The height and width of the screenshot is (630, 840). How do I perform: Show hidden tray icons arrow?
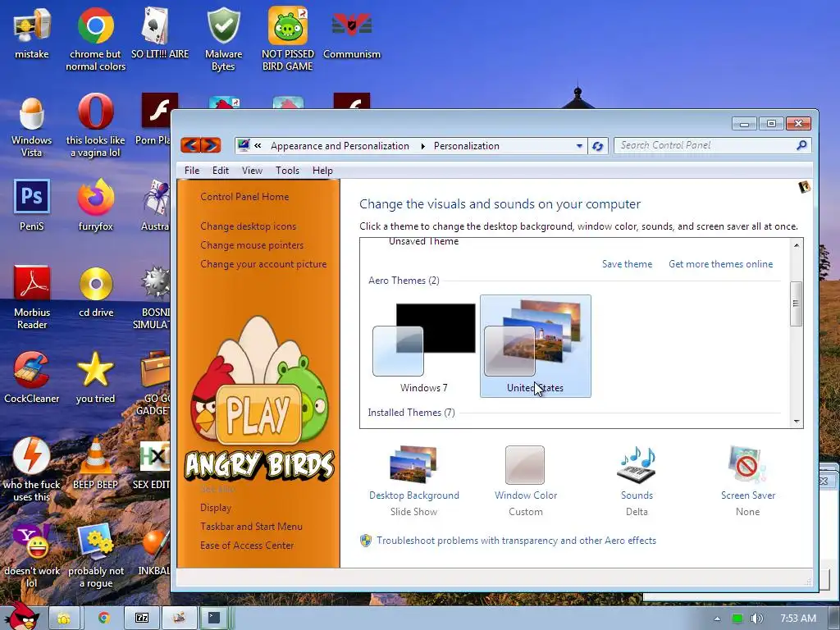[717, 619]
